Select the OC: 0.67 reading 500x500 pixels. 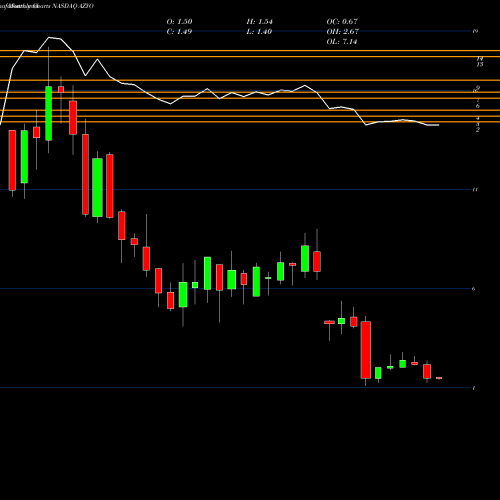342,22
